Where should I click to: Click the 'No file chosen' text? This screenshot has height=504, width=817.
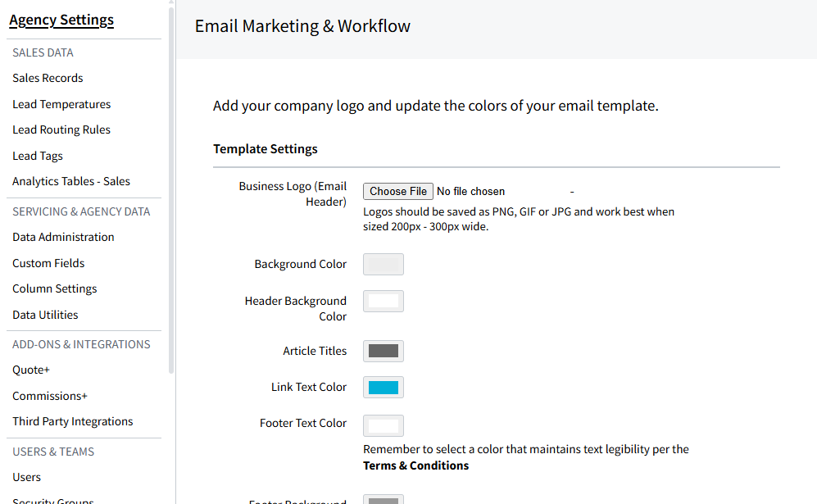[x=471, y=191]
